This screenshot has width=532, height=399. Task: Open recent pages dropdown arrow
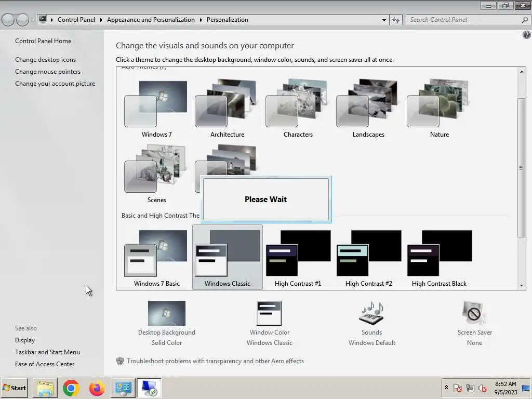[33, 20]
